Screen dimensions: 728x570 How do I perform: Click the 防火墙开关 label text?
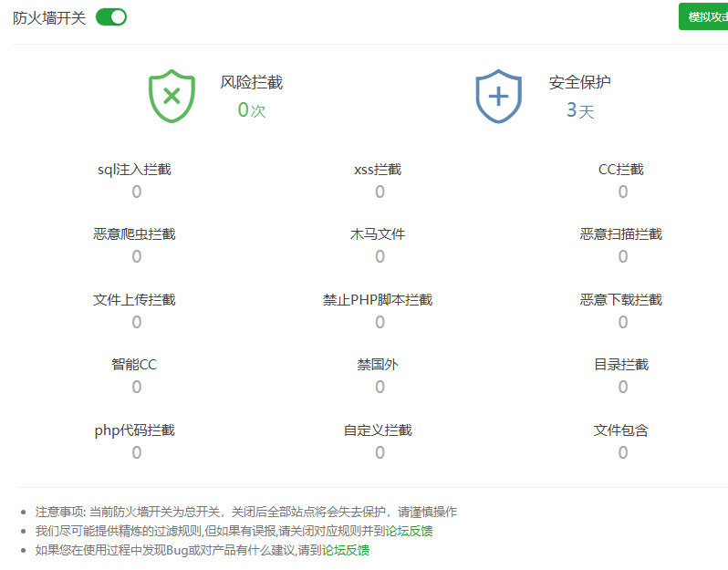[x=49, y=18]
